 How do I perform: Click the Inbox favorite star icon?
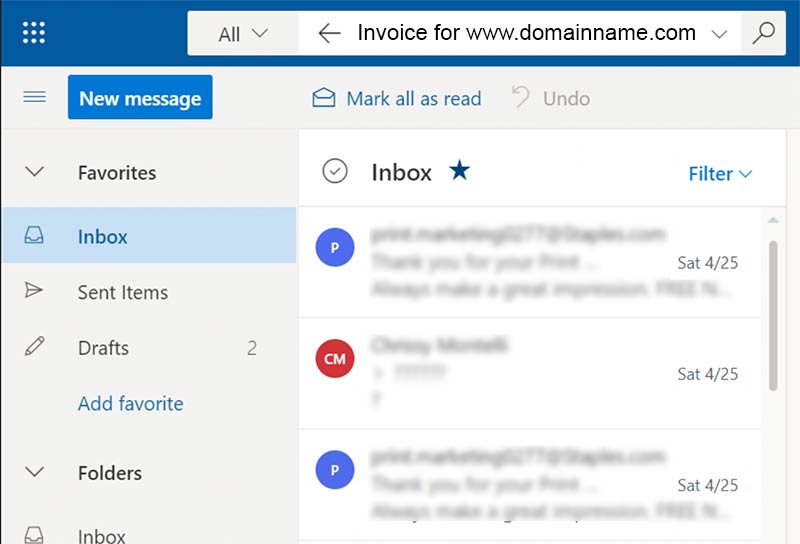[459, 171]
